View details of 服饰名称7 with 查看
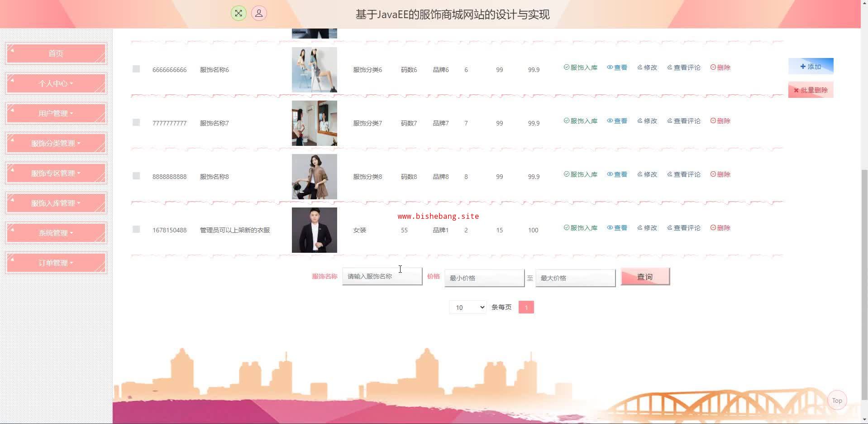The height and width of the screenshot is (424, 868). click(617, 121)
